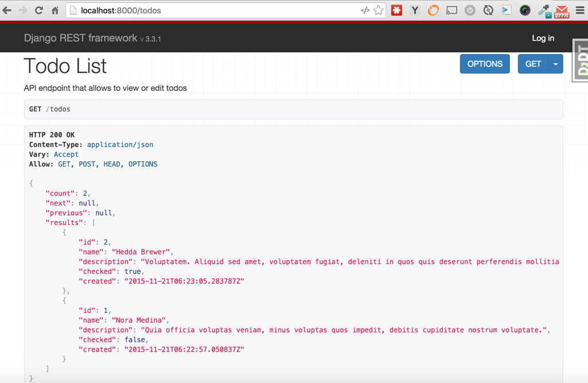The image size is (588, 383).
Task: Open the browser hamburger menu
Action: pyautogui.click(x=580, y=10)
